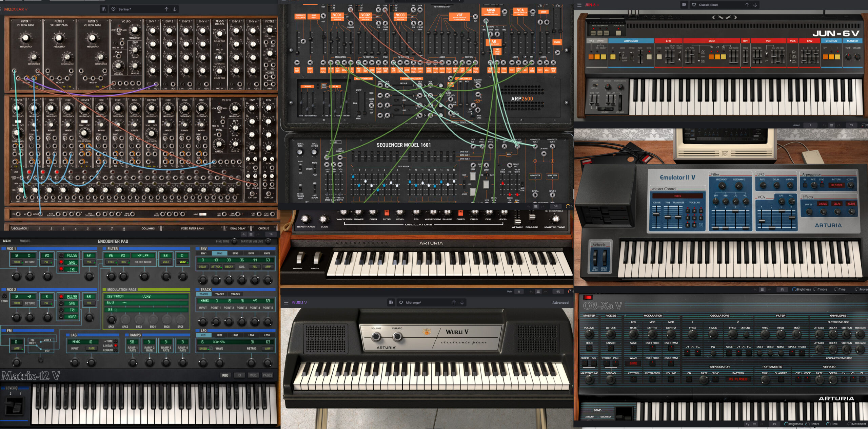The width and height of the screenshot is (868, 429).
Task: Click Wurli V VIBRATO knob
Action: point(397,337)
